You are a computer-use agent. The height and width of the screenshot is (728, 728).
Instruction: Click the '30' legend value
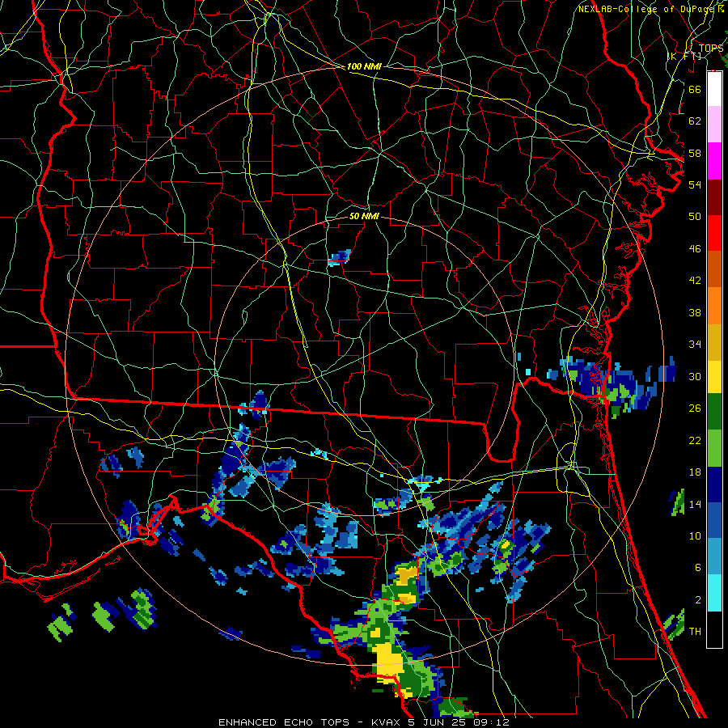pyautogui.click(x=695, y=376)
